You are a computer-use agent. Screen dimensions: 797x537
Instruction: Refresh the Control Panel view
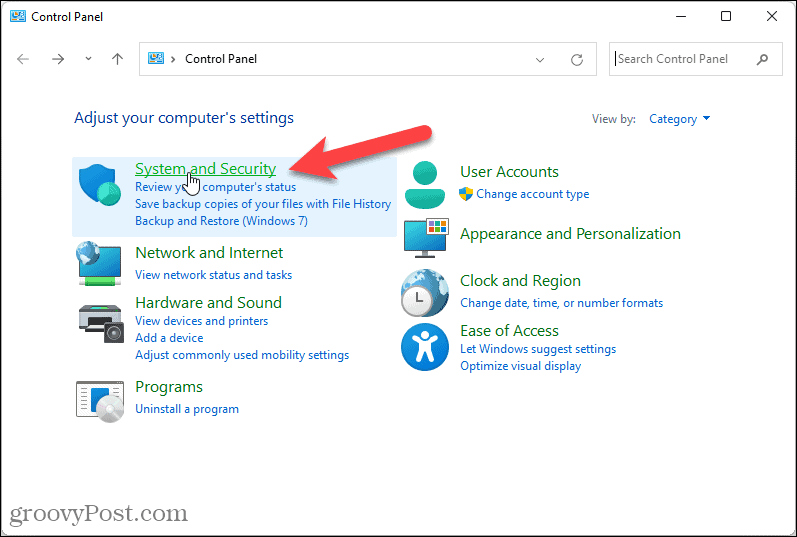coord(576,59)
